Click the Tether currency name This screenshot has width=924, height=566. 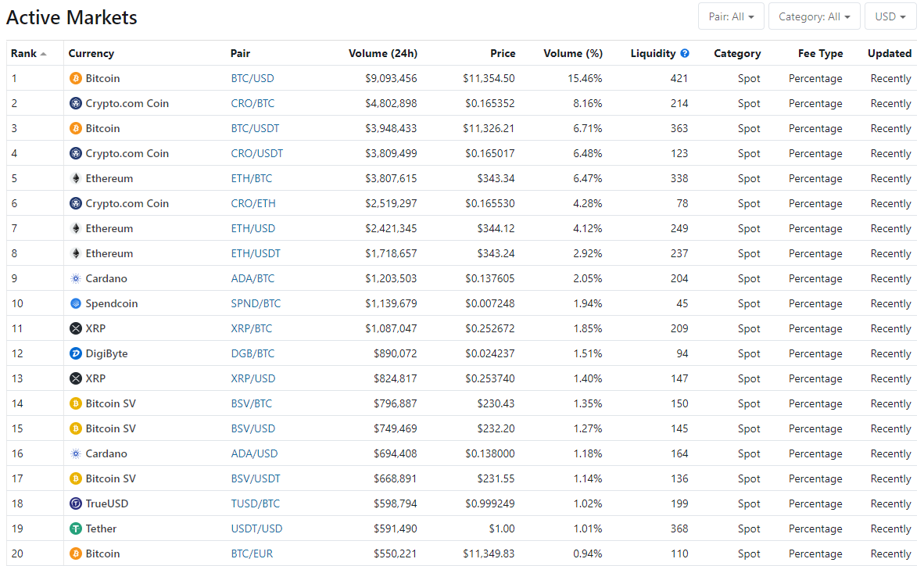coord(101,528)
